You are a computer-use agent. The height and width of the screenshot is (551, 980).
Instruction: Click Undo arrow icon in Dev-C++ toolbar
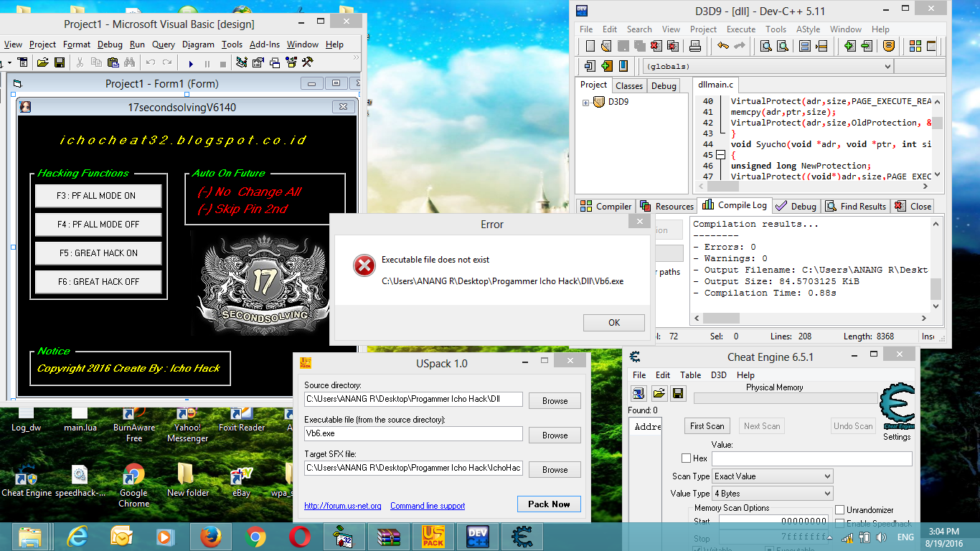click(x=722, y=46)
